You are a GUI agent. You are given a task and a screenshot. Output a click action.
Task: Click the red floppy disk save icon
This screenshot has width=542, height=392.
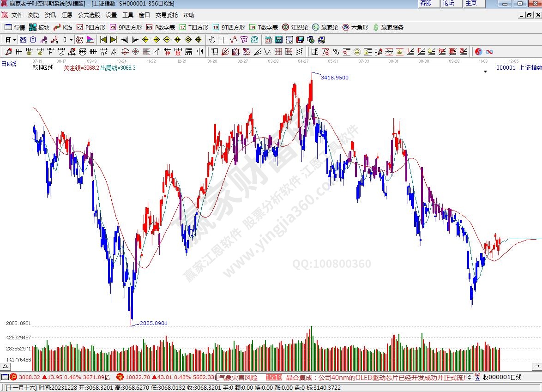[x=300, y=39]
